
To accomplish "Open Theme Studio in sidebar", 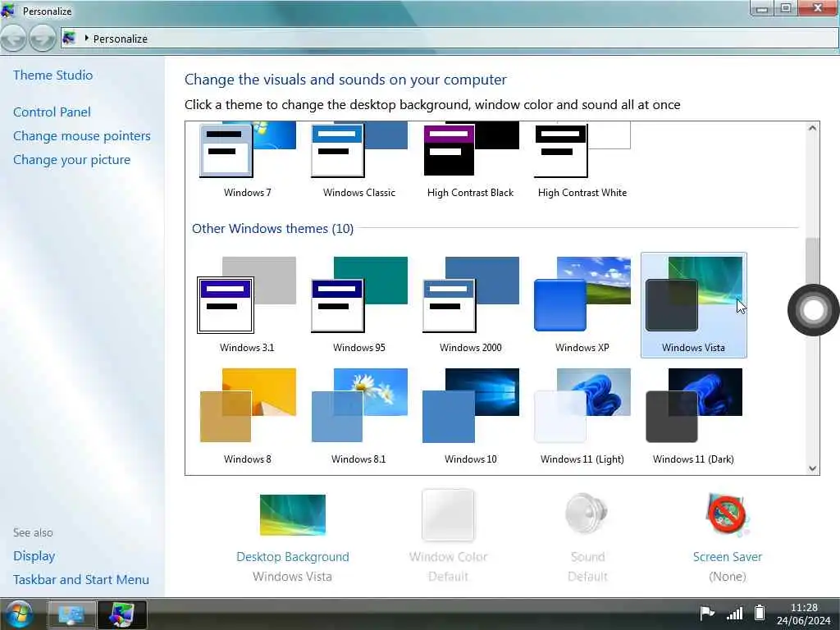I will pos(53,75).
